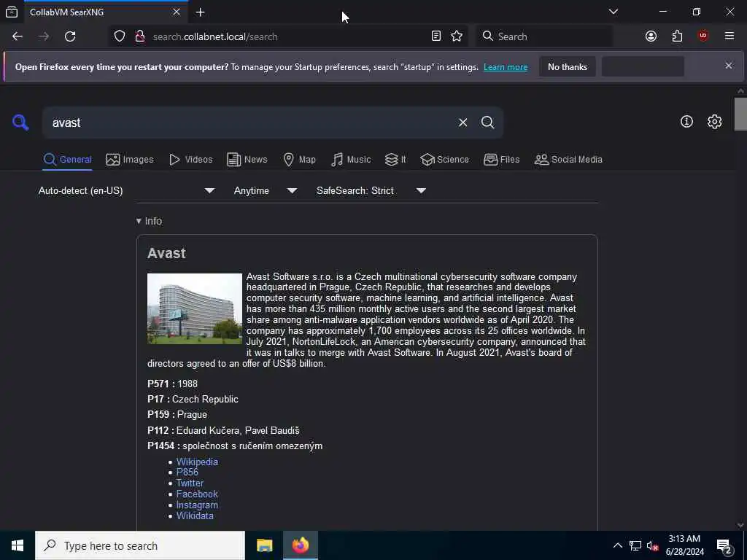Switch to the Science tab
Screen dimensions: 747x560
click(x=445, y=160)
